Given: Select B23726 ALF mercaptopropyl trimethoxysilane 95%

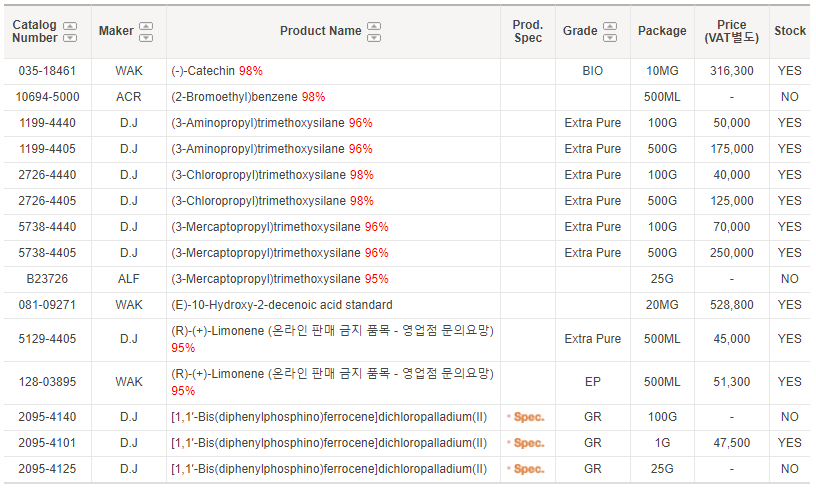Looking at the screenshot, I should click(280, 279).
